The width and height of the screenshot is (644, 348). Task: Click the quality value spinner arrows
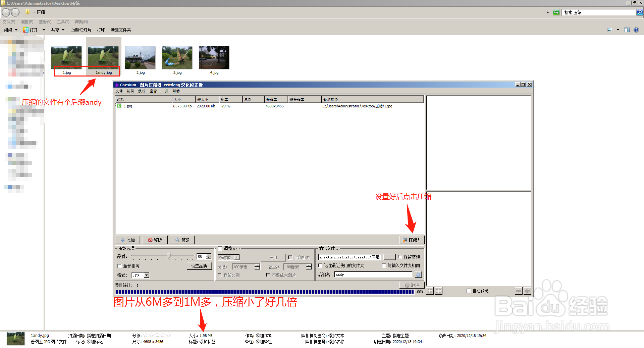tap(209, 256)
